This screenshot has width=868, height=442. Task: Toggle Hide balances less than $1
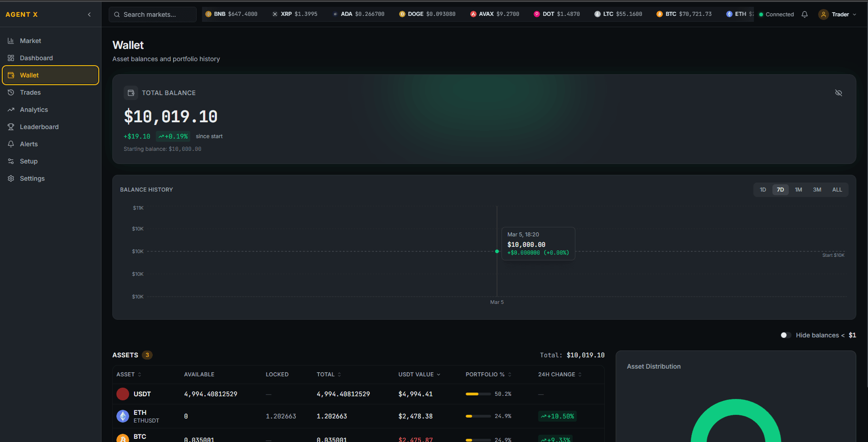pos(786,335)
